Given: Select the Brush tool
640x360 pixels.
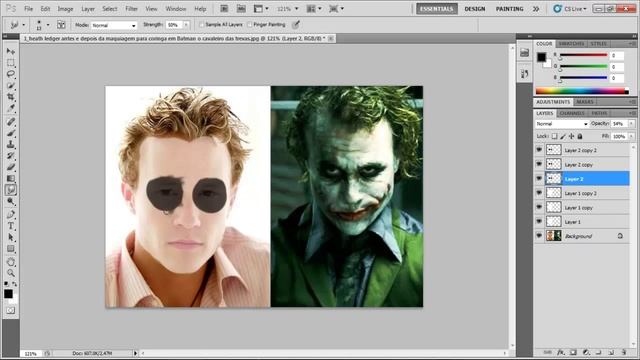Looking at the screenshot, I should click(11, 133).
